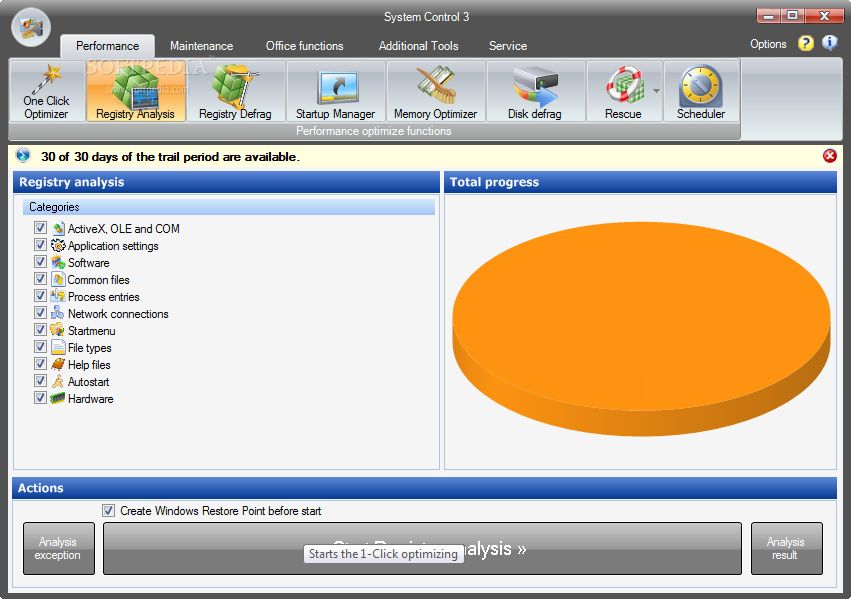Switch to the Additional Tools tab

(418, 46)
